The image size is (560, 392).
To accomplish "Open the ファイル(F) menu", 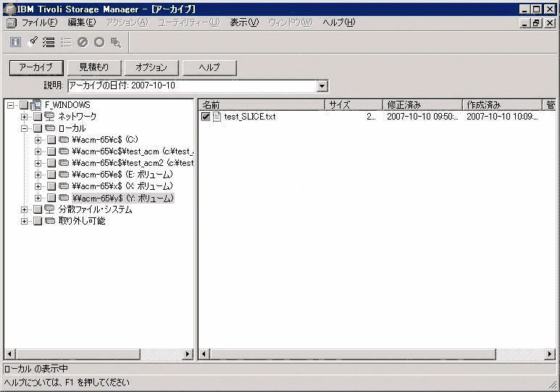I will point(39,22).
